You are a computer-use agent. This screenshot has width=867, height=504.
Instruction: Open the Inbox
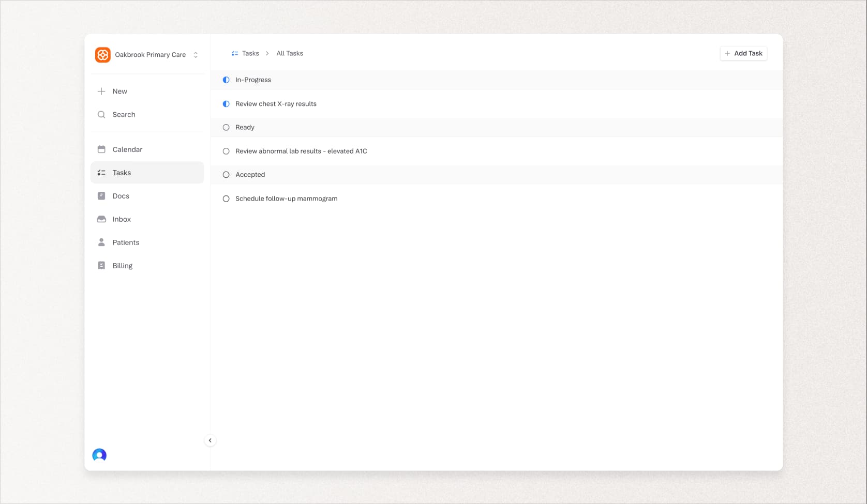point(122,219)
